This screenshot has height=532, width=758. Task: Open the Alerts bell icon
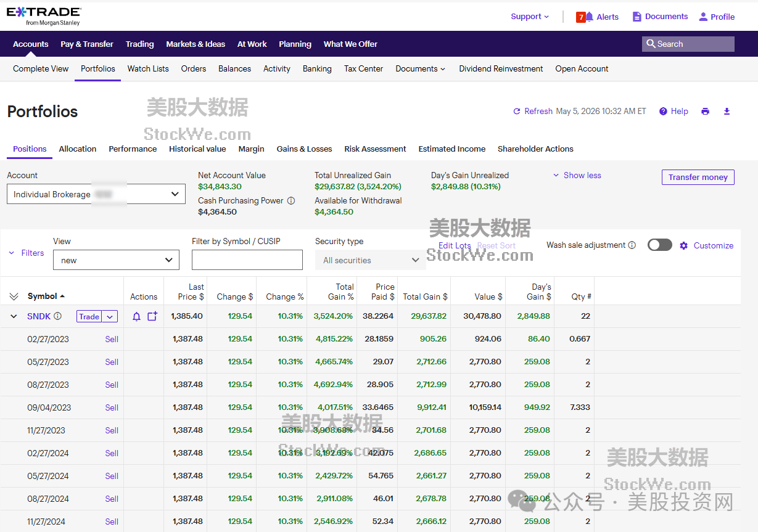589,17
